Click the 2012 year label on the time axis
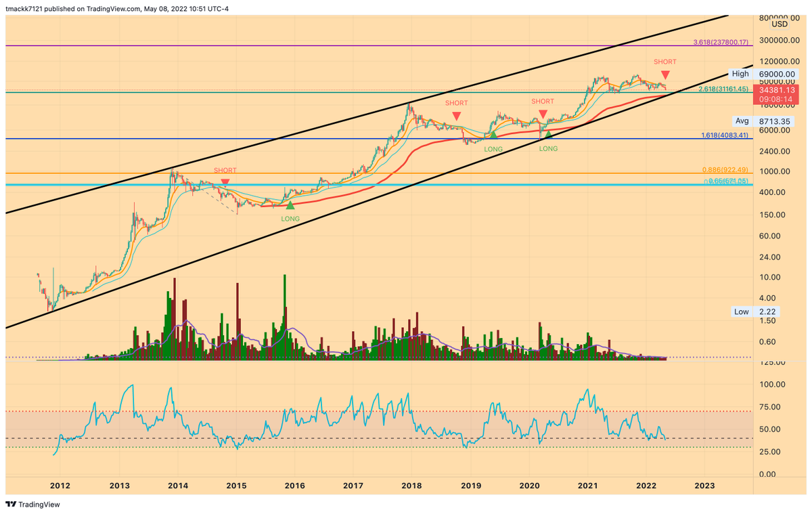This screenshot has height=514, width=812. tap(60, 485)
